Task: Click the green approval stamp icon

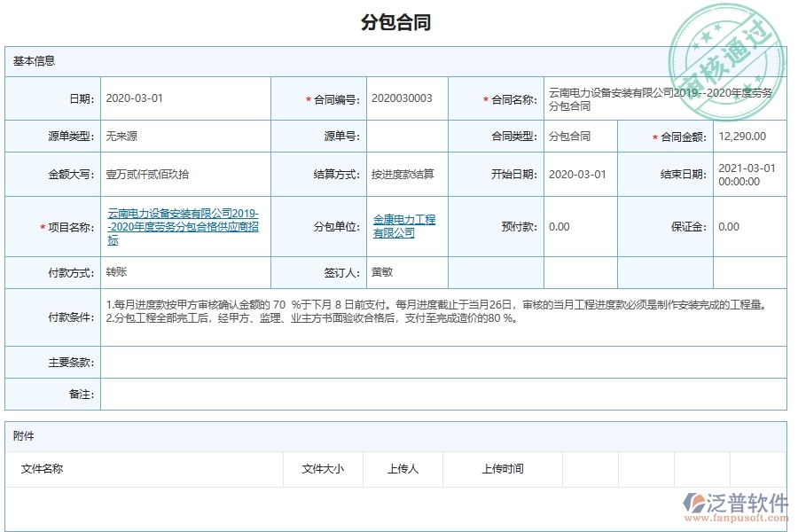Action: pos(724,58)
